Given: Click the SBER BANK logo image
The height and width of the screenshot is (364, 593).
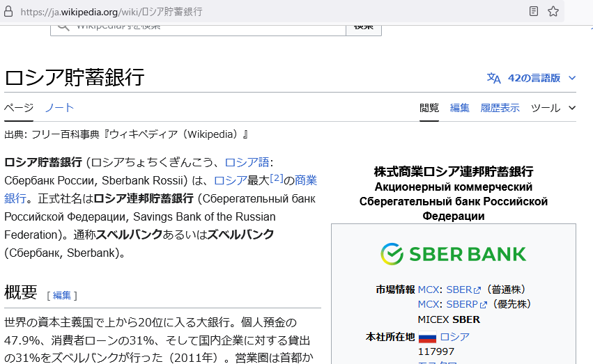Looking at the screenshot, I should [453, 254].
